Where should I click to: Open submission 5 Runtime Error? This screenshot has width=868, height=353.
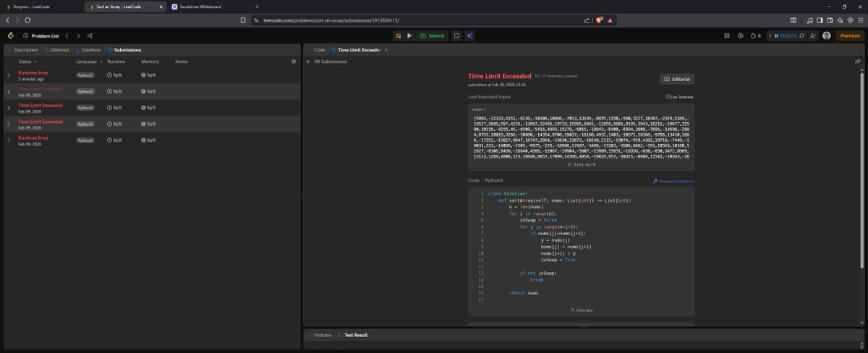point(152,75)
